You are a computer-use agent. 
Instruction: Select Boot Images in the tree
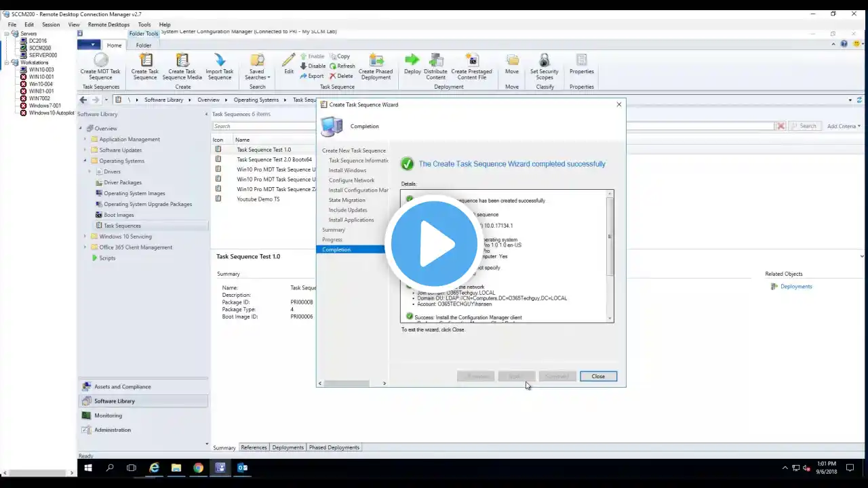[x=119, y=215]
